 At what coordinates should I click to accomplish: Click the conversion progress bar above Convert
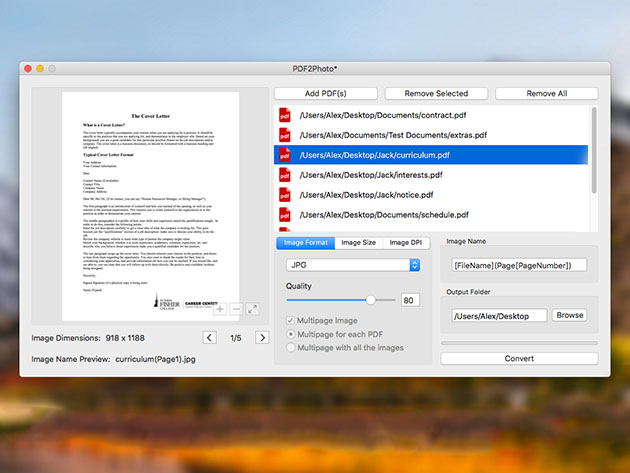[519, 343]
